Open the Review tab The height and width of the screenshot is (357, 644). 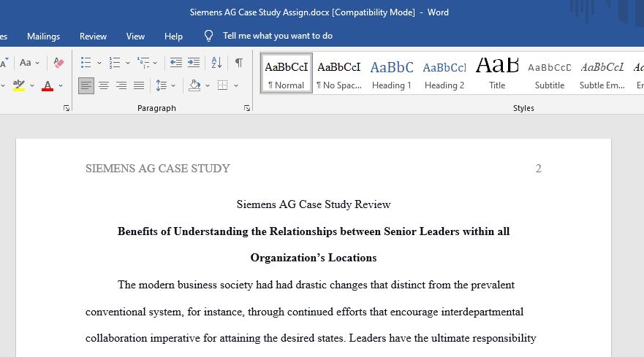tap(94, 36)
